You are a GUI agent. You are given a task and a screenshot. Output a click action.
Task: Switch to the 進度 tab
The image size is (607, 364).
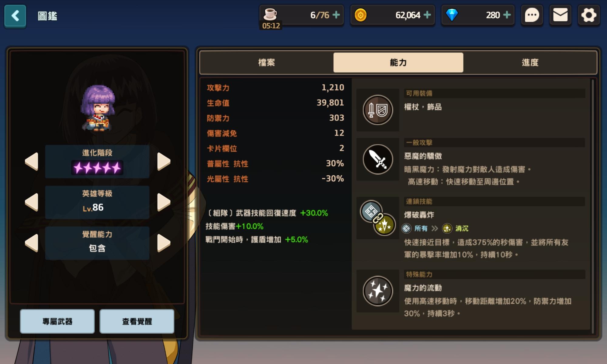(530, 62)
